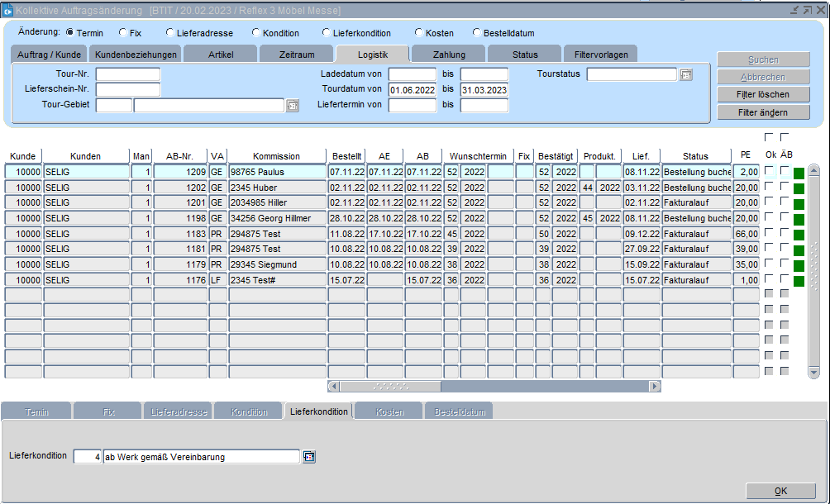Viewport: 830px width, 504px height.
Task: Click the horizontal scrollbar thumb under the table
Action: pos(390,386)
